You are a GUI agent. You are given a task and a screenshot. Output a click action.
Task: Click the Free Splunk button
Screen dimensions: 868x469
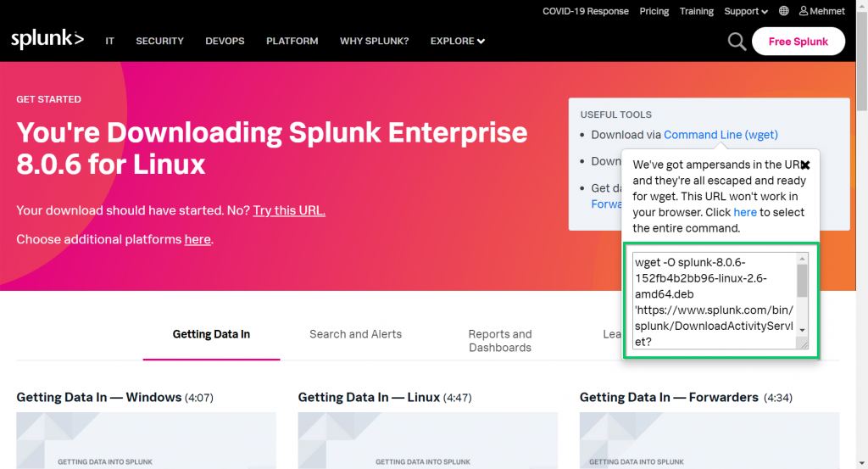[x=798, y=42]
